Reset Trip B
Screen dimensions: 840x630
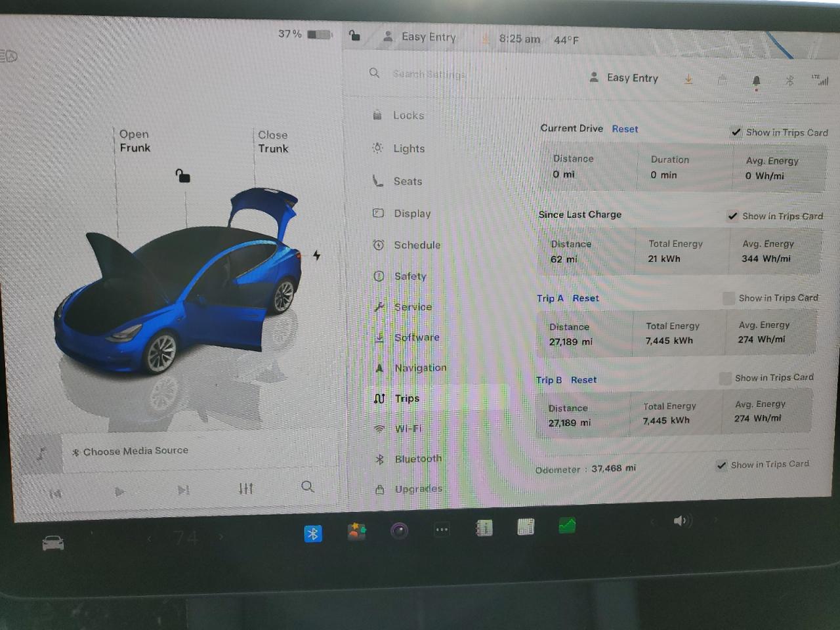pyautogui.click(x=583, y=380)
